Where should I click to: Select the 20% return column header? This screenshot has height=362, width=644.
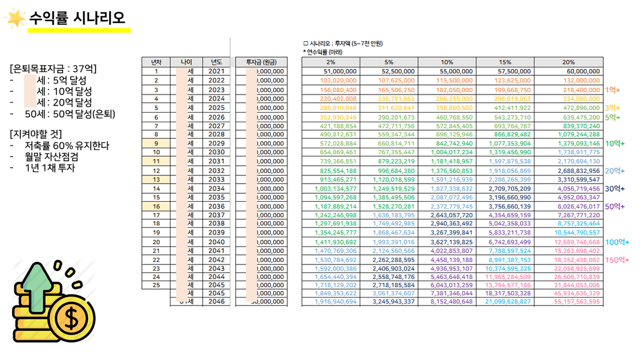pos(568,62)
